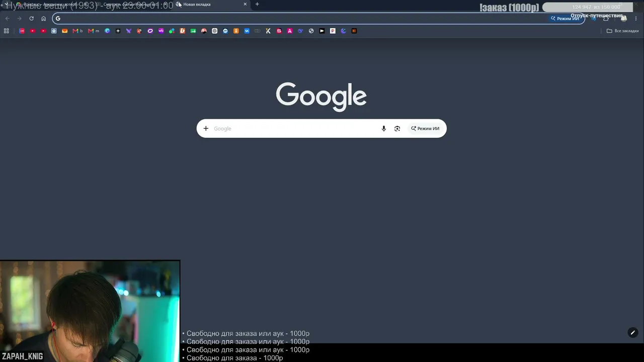644x362 pixels.
Task: Go forward with the browser forward arrow
Action: tap(19, 19)
